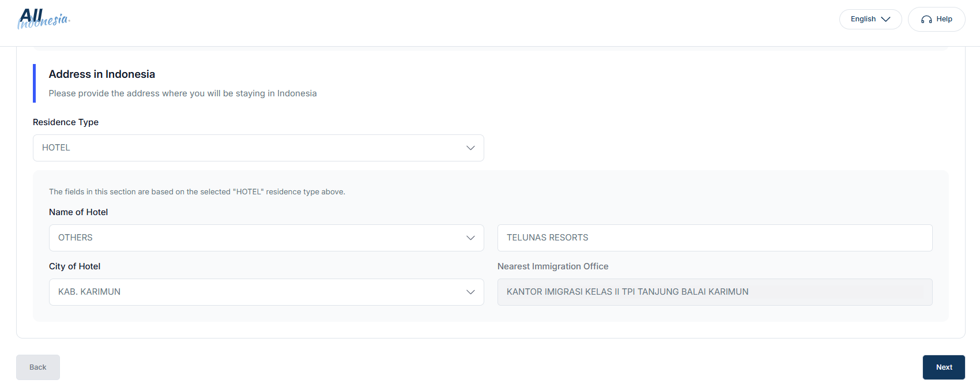This screenshot has height=391, width=980.
Task: Click the headset icon beside Help
Action: pyautogui.click(x=926, y=20)
